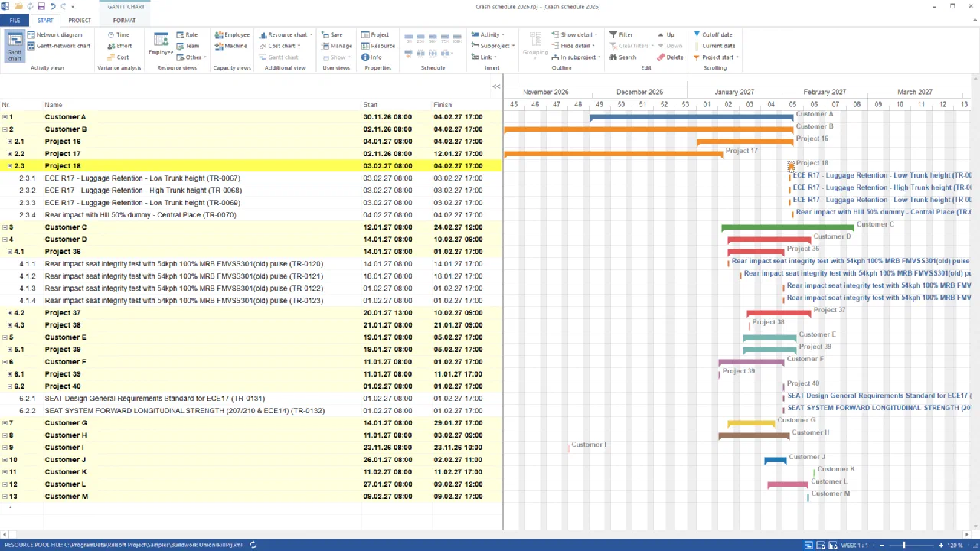Click the Start column header
The height and width of the screenshot is (551, 980).
pos(397,105)
